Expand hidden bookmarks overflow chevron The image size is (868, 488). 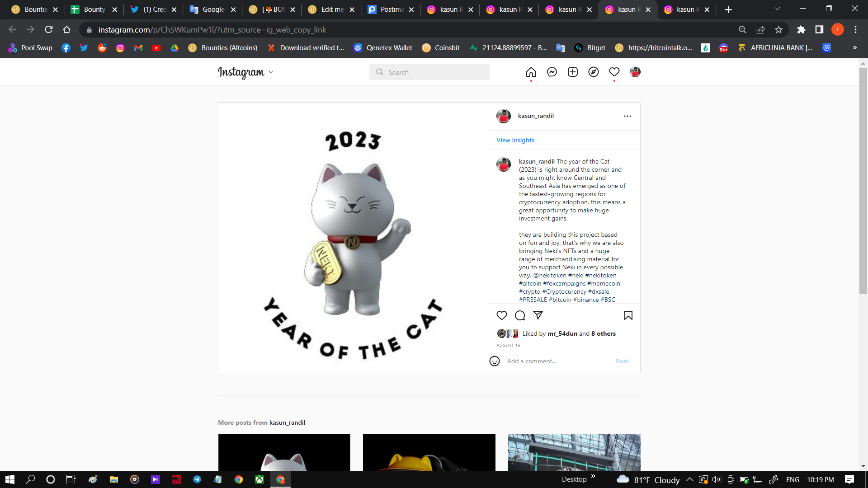(854, 48)
